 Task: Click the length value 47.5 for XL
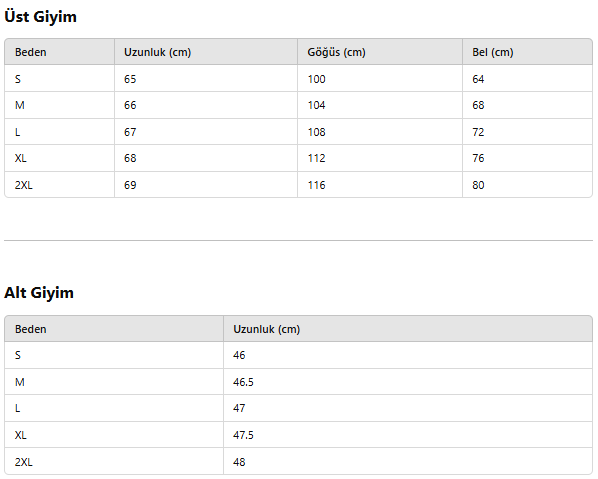(243, 435)
